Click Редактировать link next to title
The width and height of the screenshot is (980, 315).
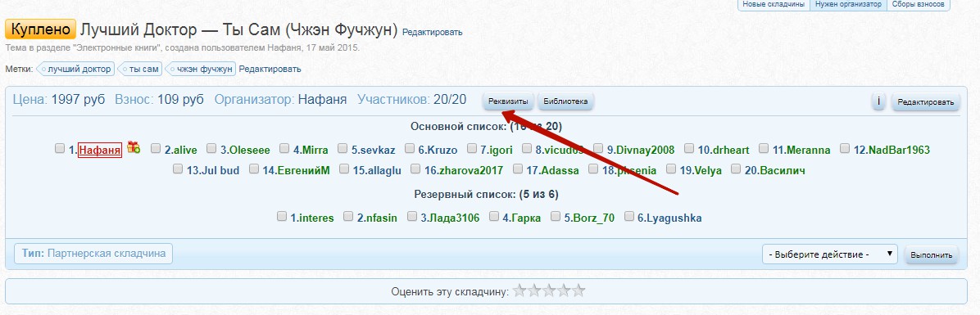[x=433, y=33]
